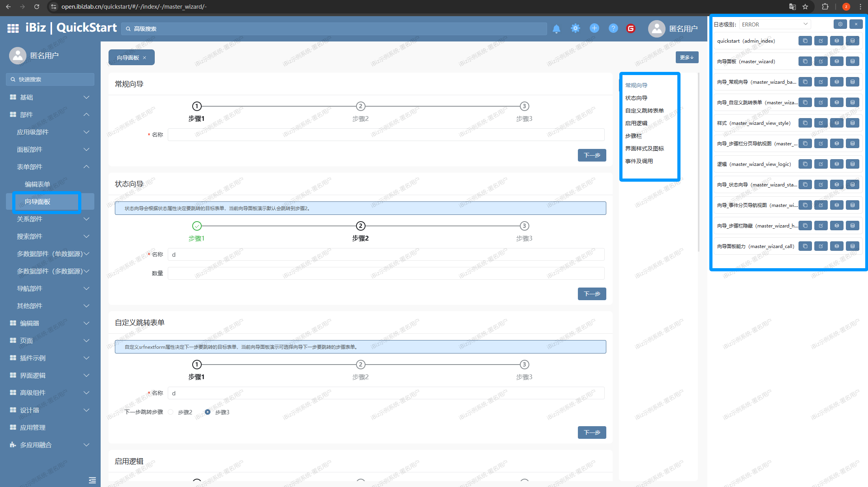Click the 数量 input field
868x487 pixels.
[x=386, y=273]
